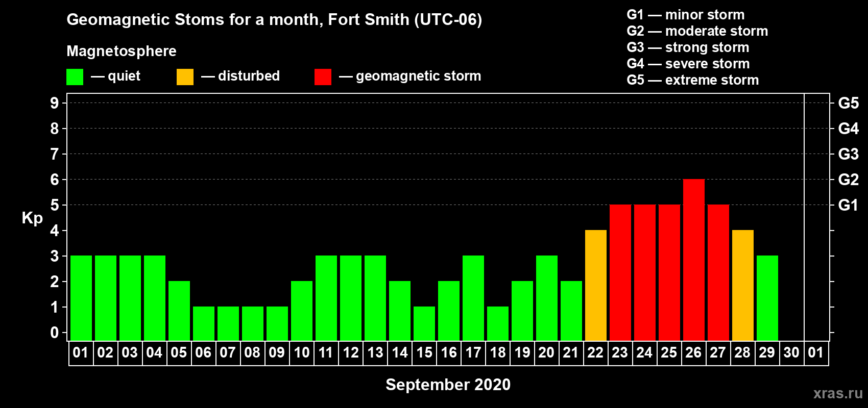Click the 'G2 — moderate storm' legend line
The height and width of the screenshot is (408, 868).
(697, 31)
